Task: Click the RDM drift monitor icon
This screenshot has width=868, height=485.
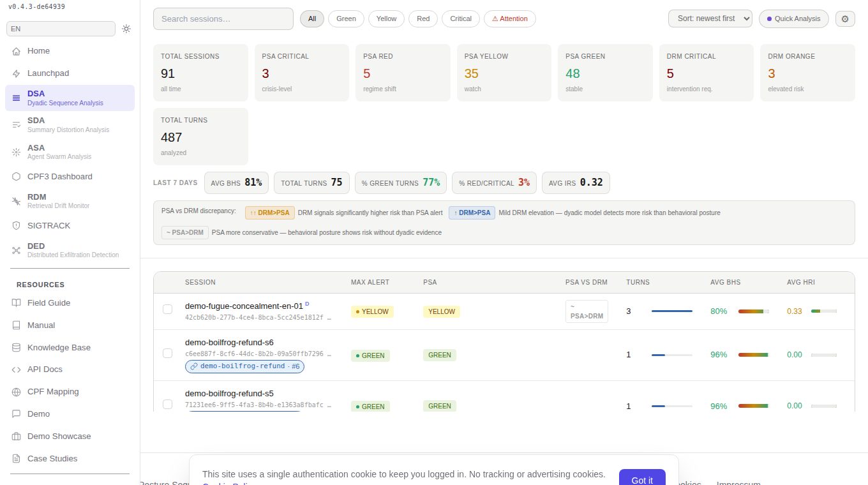Action: tap(16, 201)
